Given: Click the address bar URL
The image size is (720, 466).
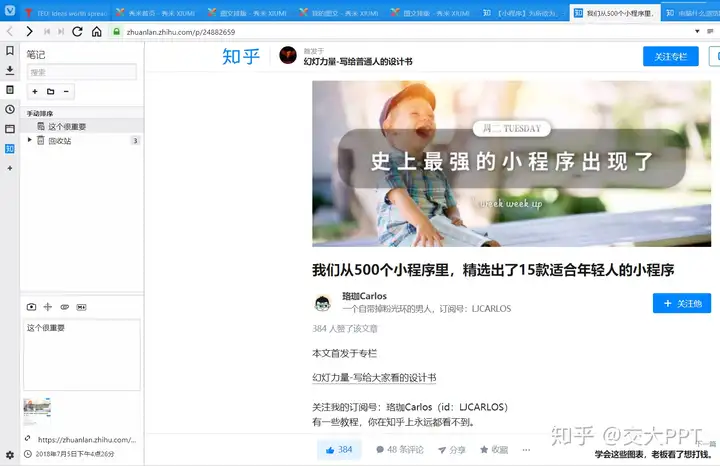Looking at the screenshot, I should tap(180, 32).
